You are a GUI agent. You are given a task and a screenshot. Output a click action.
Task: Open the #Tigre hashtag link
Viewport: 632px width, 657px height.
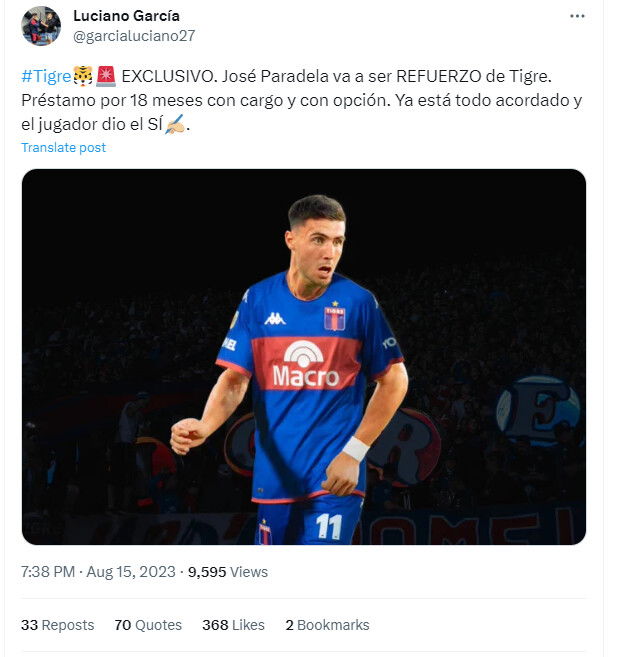coord(46,76)
